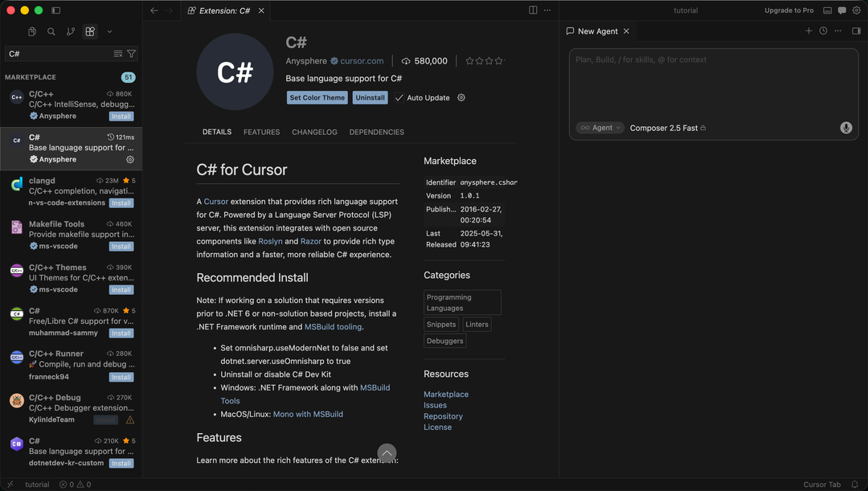Open the Repository resource link

click(x=443, y=416)
